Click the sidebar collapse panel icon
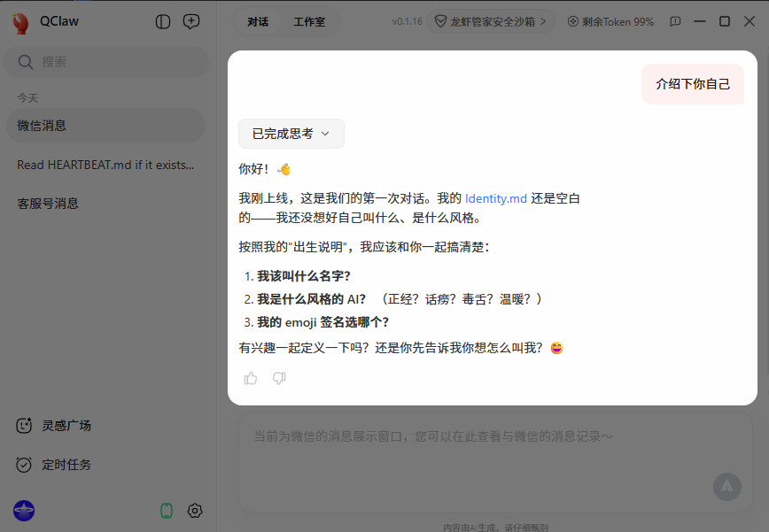 pos(163,21)
